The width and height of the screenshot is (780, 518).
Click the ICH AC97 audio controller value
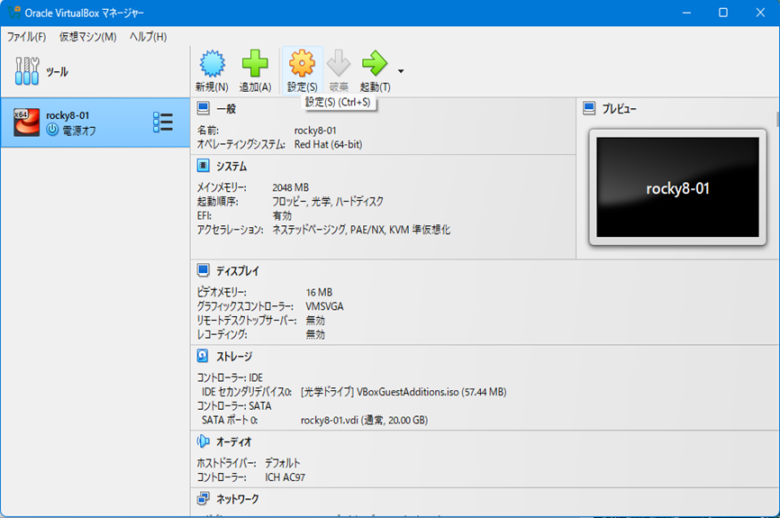pos(285,477)
